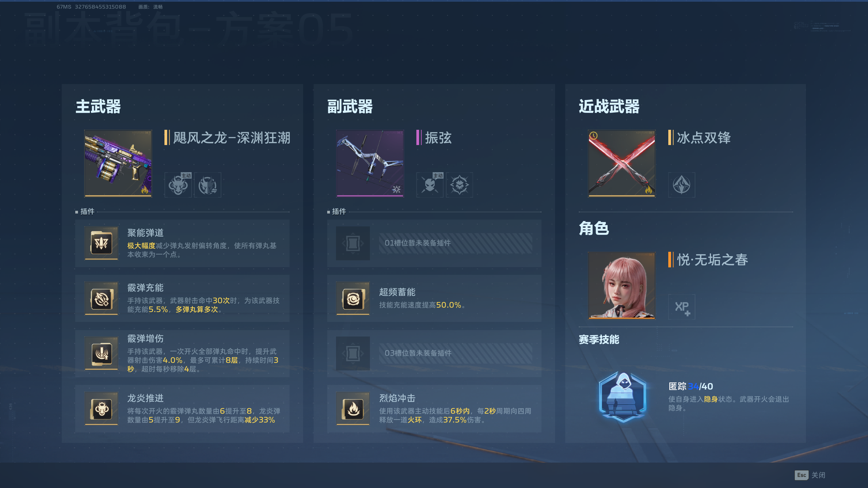Image resolution: width=868 pixels, height=488 pixels.
Task: Select the 霰弹充能 plugin icon
Action: pos(101,298)
